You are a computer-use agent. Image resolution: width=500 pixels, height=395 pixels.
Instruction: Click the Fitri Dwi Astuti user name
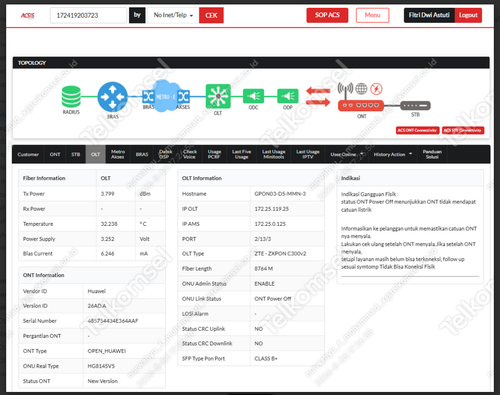pos(429,15)
